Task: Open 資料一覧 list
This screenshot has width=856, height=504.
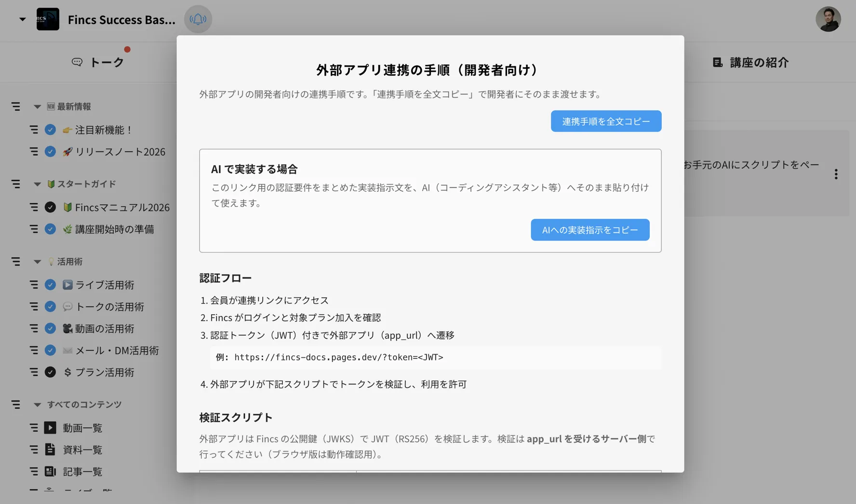Action: [x=82, y=450]
